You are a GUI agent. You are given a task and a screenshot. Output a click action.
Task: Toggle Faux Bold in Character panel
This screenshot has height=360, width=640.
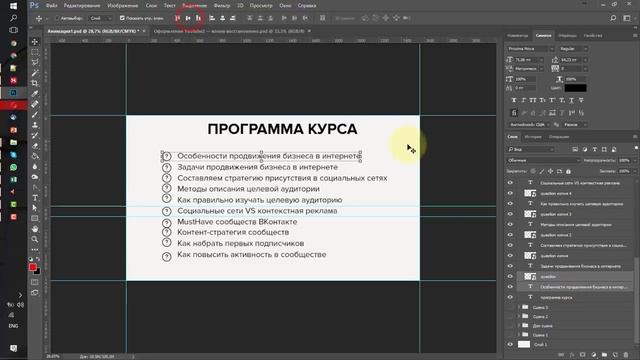click(x=513, y=100)
